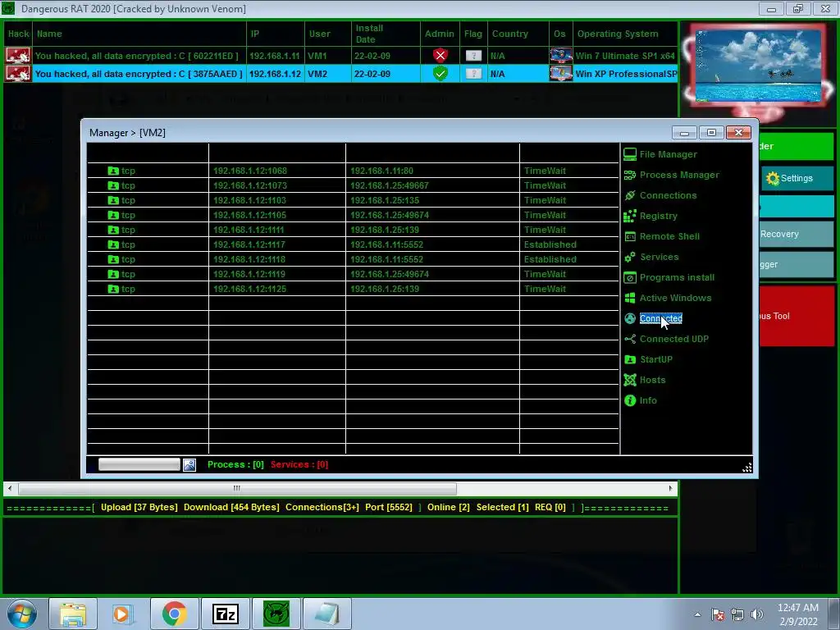Click the remote desktop preview thumbnail
The width and height of the screenshot is (840, 630).
758,66
